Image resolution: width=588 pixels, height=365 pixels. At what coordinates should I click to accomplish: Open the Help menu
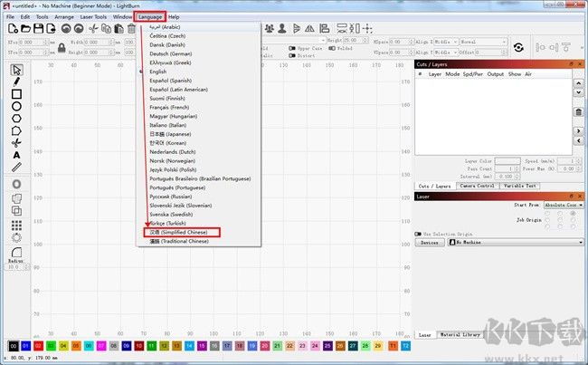174,17
